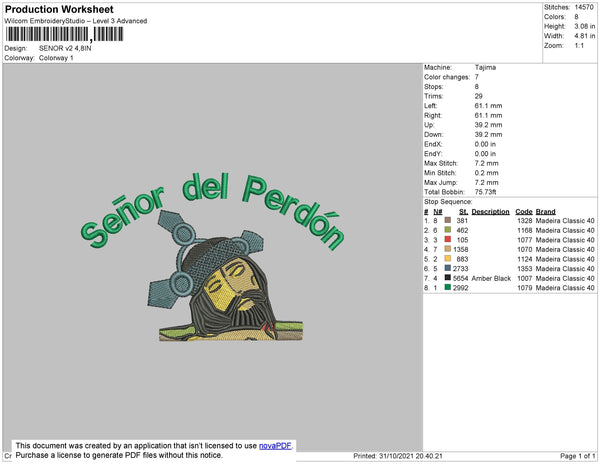
Task: Click the 'Min Stitch' value '0.2 mm'
Action: [x=486, y=173]
